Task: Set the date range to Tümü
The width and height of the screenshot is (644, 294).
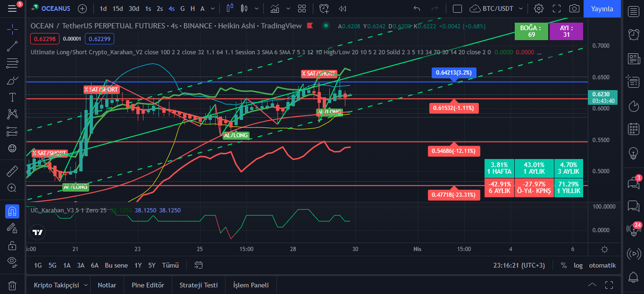Action: (x=170, y=265)
